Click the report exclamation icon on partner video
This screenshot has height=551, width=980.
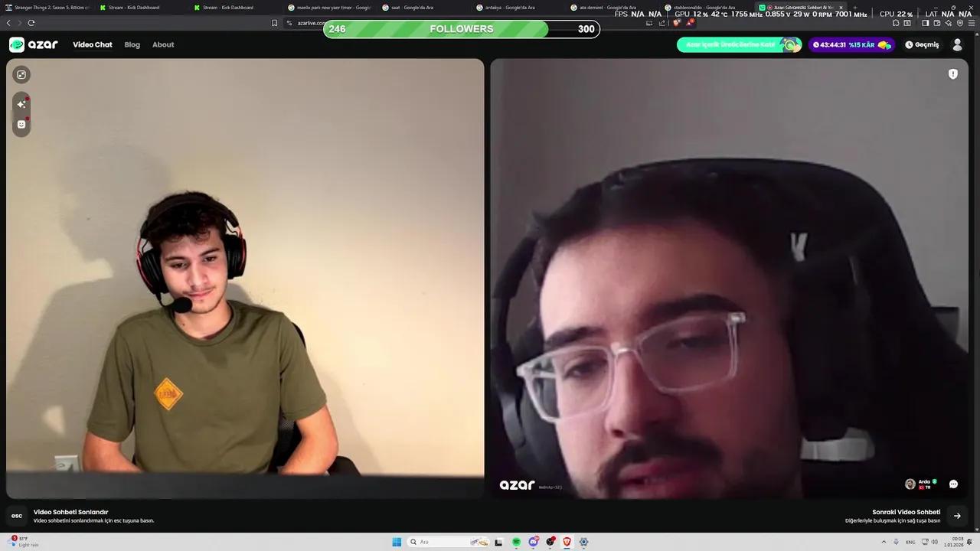pos(952,73)
